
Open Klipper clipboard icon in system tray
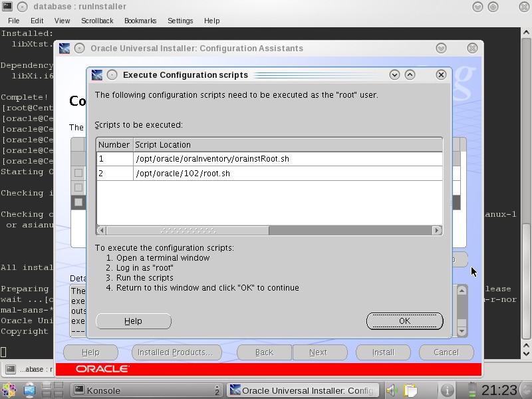pyautogui.click(x=410, y=390)
